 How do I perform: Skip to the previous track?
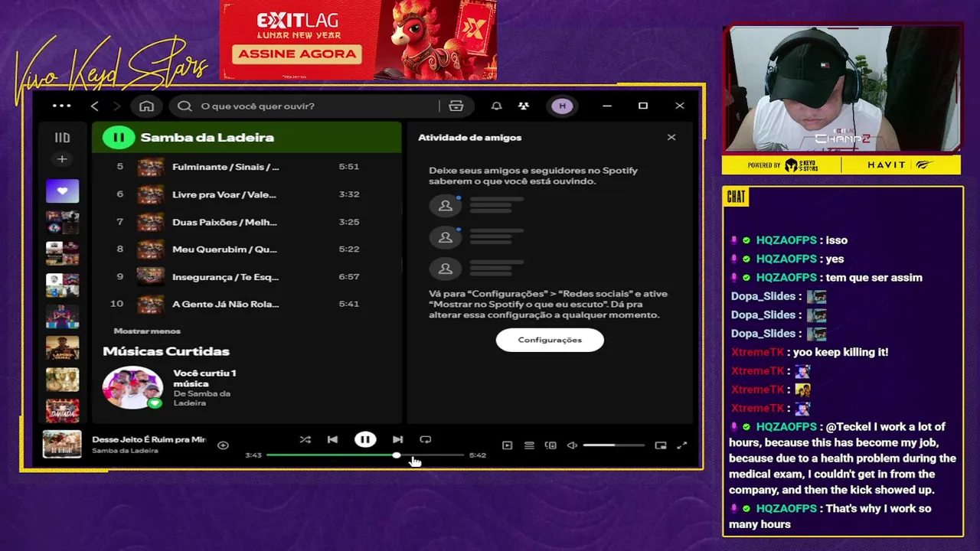coord(332,439)
